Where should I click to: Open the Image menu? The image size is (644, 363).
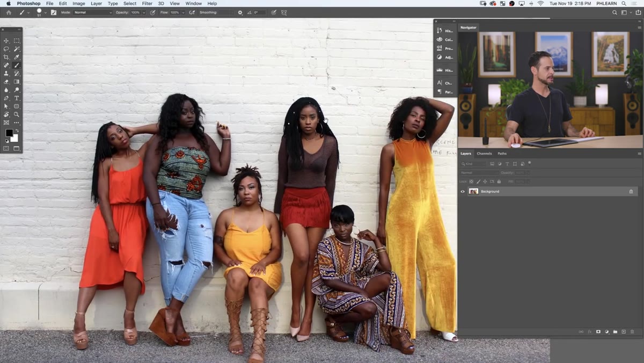79,3
